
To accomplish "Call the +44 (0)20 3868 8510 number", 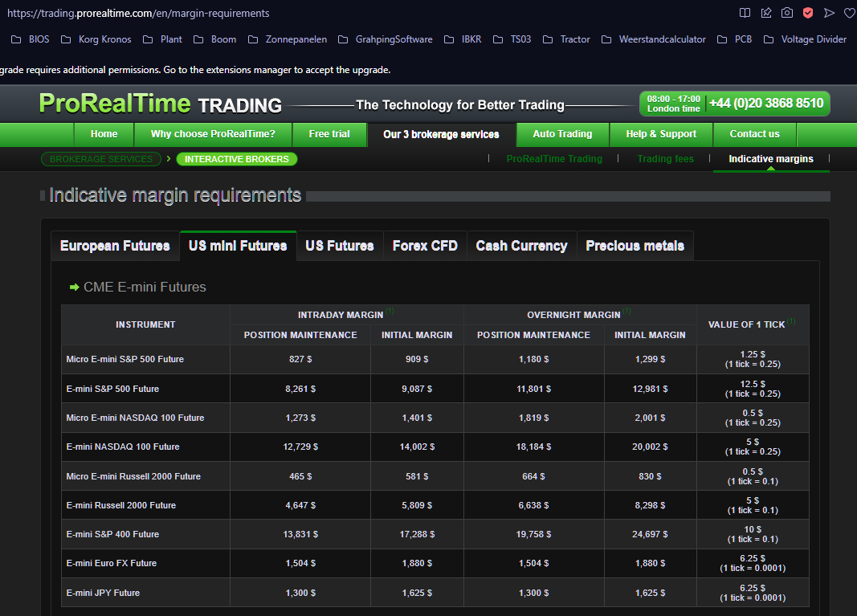I will (766, 104).
